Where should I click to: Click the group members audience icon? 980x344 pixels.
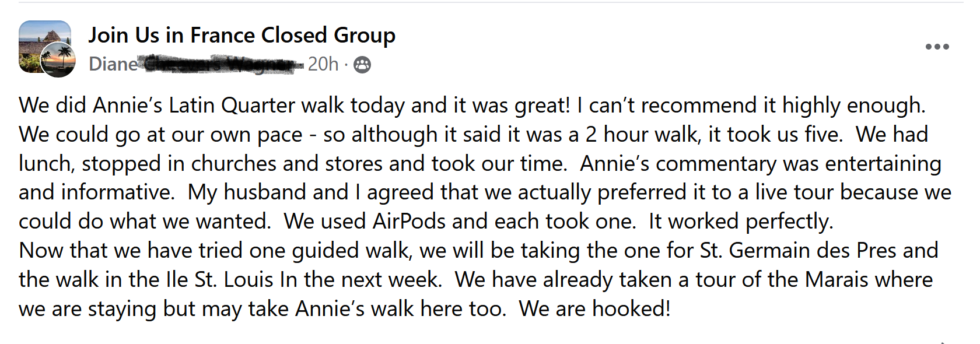click(362, 65)
